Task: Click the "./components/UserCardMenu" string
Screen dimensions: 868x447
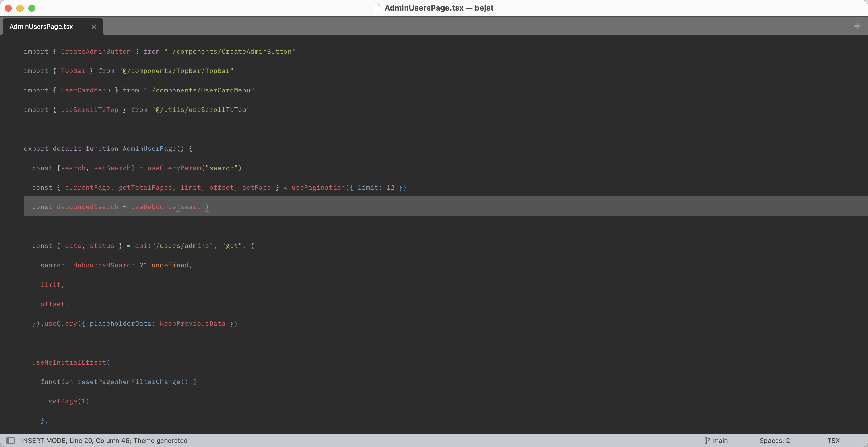Action: point(199,90)
